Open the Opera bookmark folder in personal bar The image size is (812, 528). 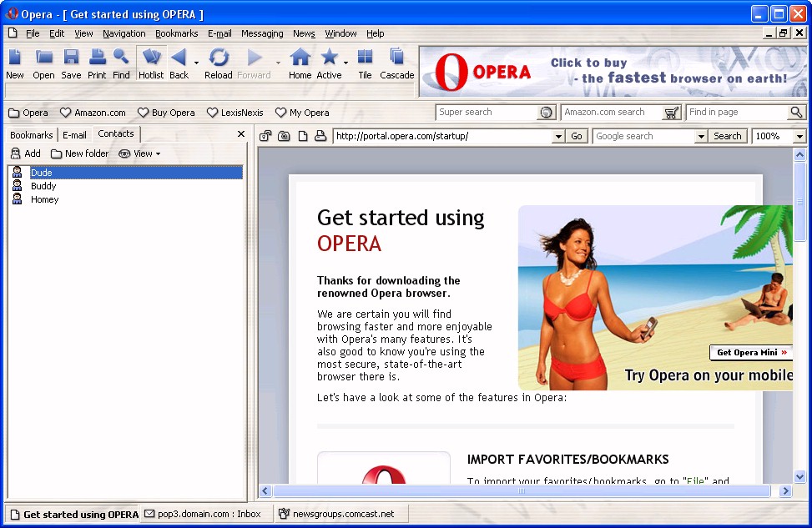[28, 113]
